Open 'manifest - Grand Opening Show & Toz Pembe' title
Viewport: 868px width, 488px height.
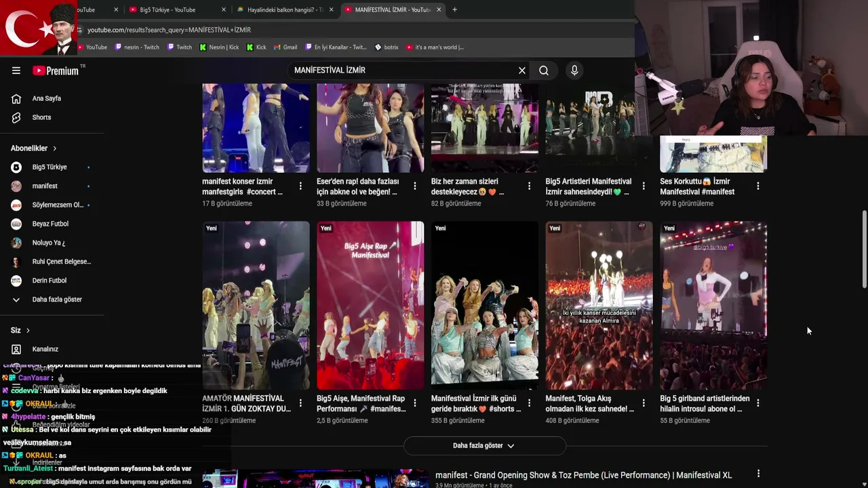click(583, 475)
